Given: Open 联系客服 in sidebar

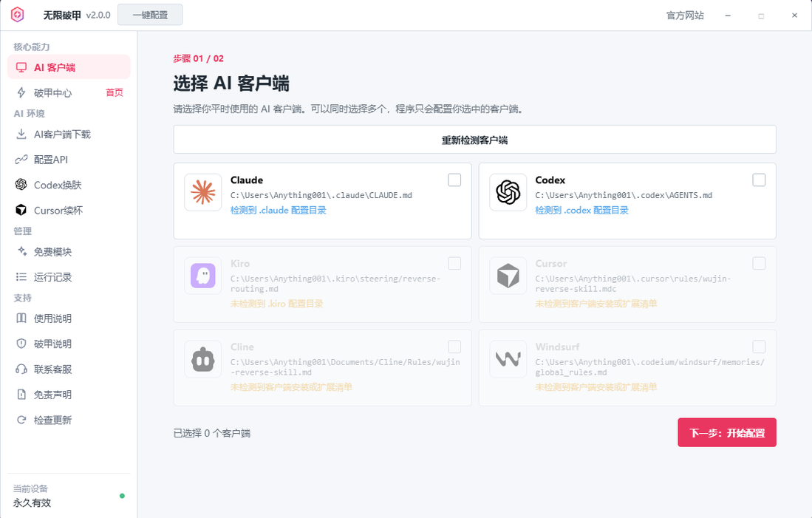Looking at the screenshot, I should click(x=69, y=369).
